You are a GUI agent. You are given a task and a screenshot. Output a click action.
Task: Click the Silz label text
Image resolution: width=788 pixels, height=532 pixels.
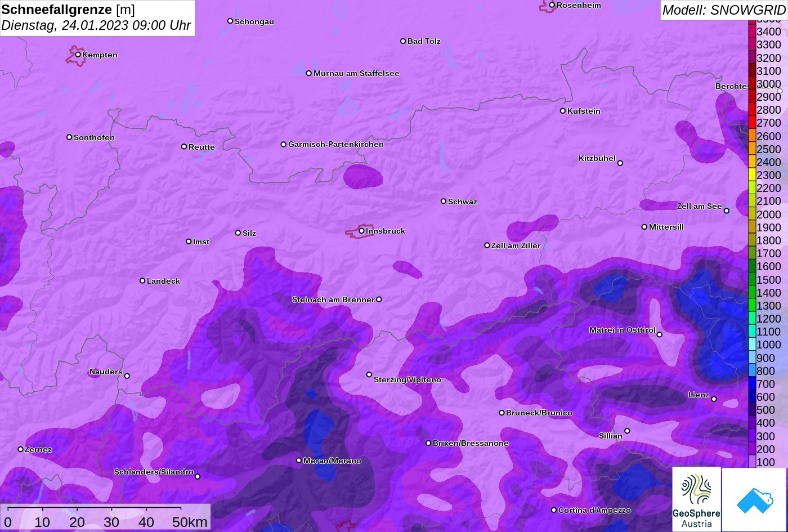pos(249,233)
